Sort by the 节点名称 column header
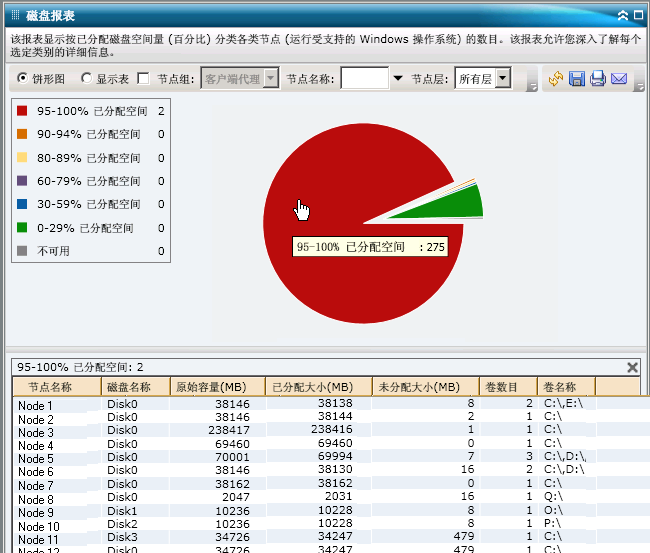This screenshot has width=650, height=553. click(57, 387)
